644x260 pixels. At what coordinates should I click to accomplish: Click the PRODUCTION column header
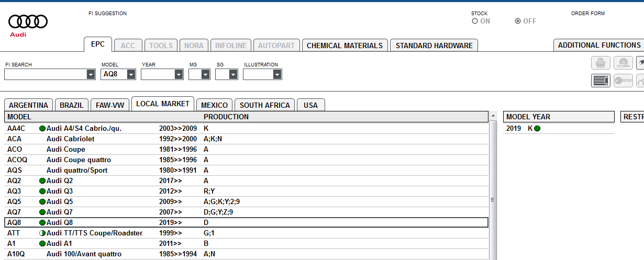(x=226, y=117)
